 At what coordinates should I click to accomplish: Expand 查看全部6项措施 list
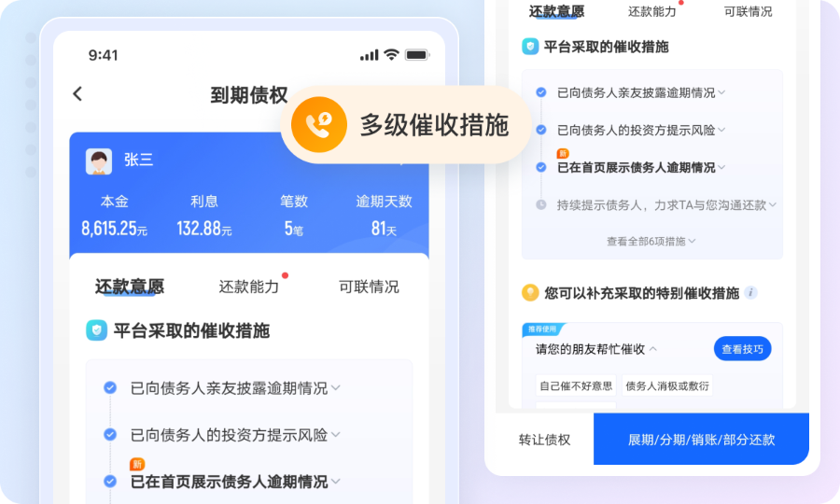(651, 242)
